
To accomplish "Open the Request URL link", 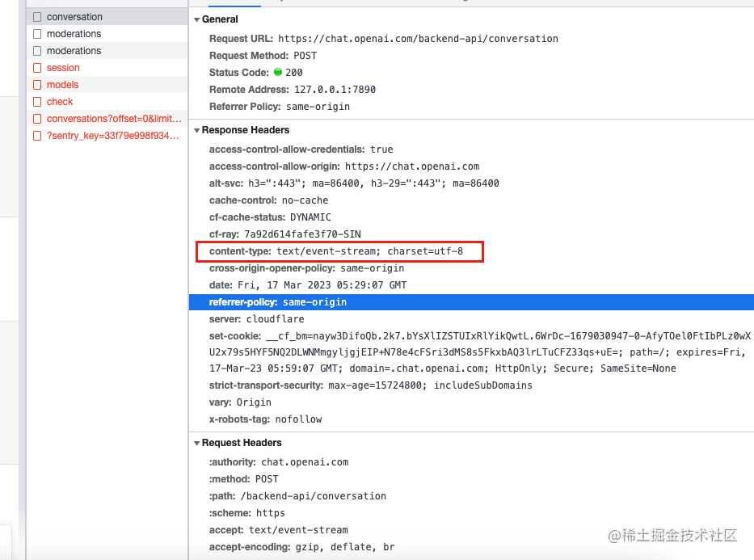I will pos(421,38).
